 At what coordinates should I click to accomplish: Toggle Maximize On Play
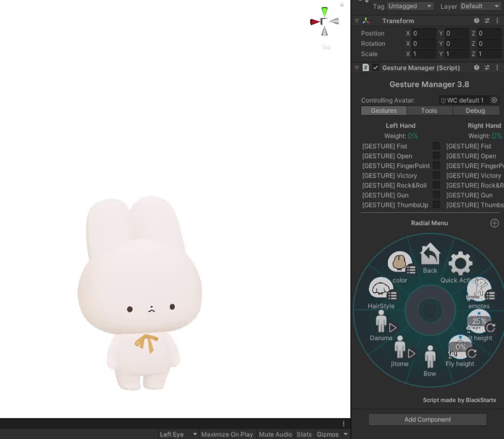[227, 434]
